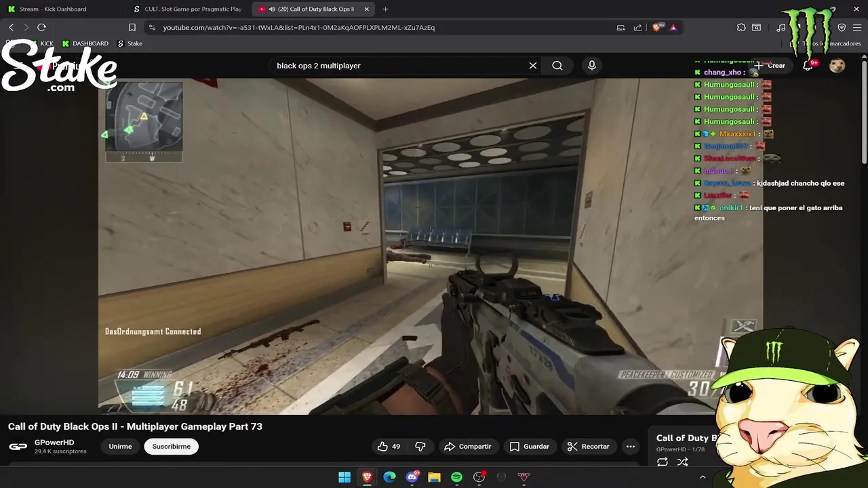
Task: Open the Stake bookmark
Action: [130, 43]
